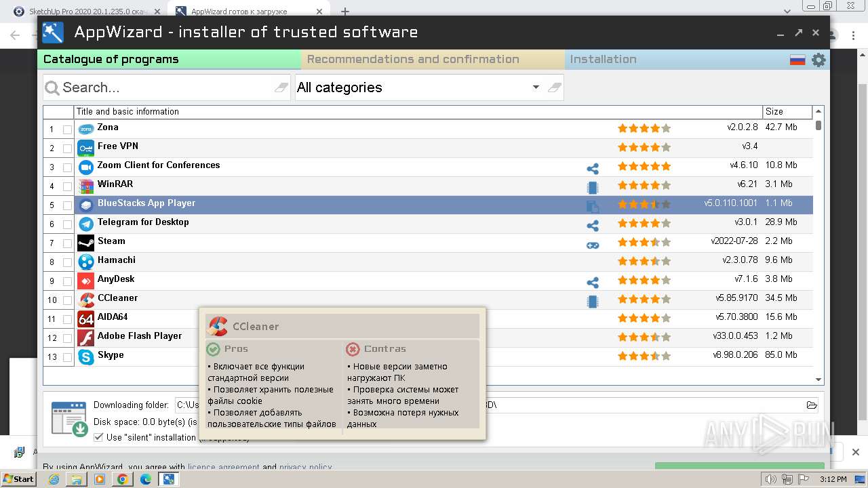Tick the Zoom Client for Conferences checkbox
This screenshot has height=488, width=868.
pyautogui.click(x=67, y=167)
